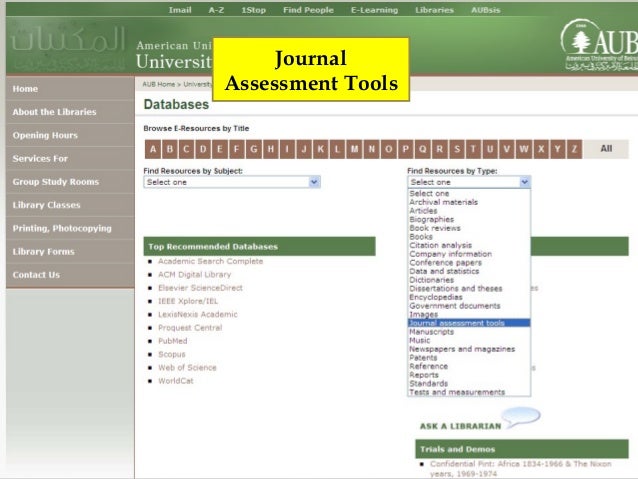
Task: Open Academic Search Complete database
Action: (210, 261)
